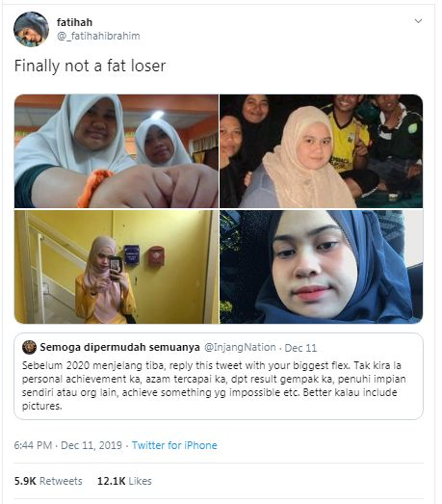Click the @InjangNation handle in quoted tweet
The width and height of the screenshot is (442, 504).
click(x=240, y=348)
